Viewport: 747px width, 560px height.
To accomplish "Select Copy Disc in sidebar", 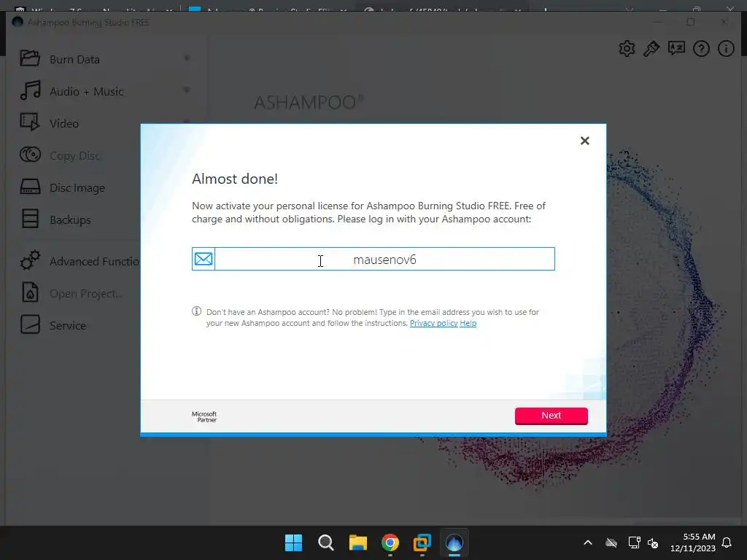I will point(75,156).
